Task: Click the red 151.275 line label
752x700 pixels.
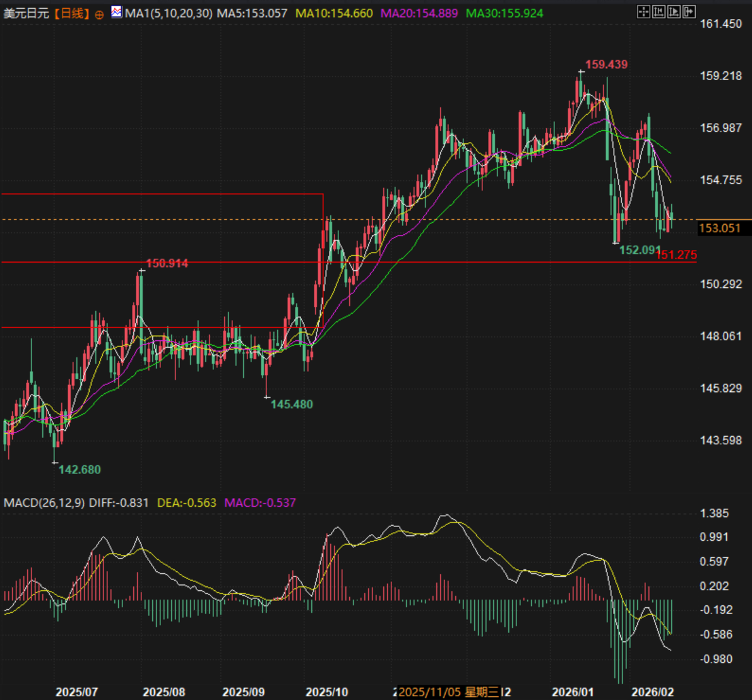Action: [676, 255]
